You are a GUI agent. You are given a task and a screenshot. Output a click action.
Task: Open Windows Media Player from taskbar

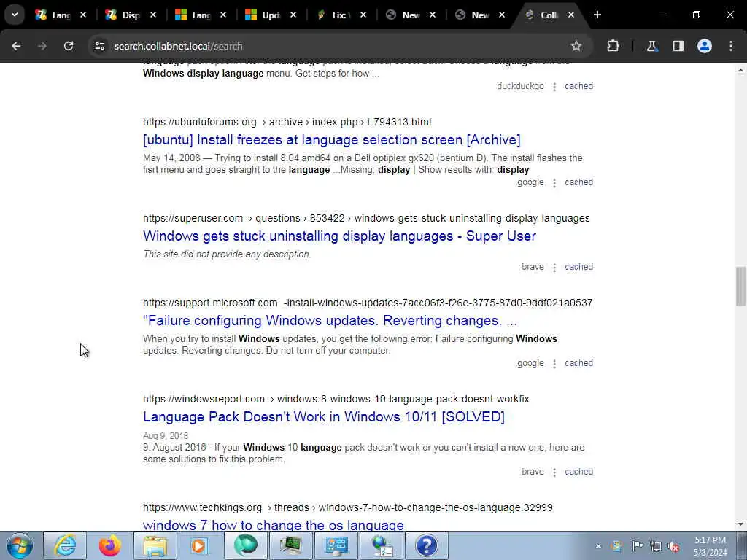coord(200,545)
